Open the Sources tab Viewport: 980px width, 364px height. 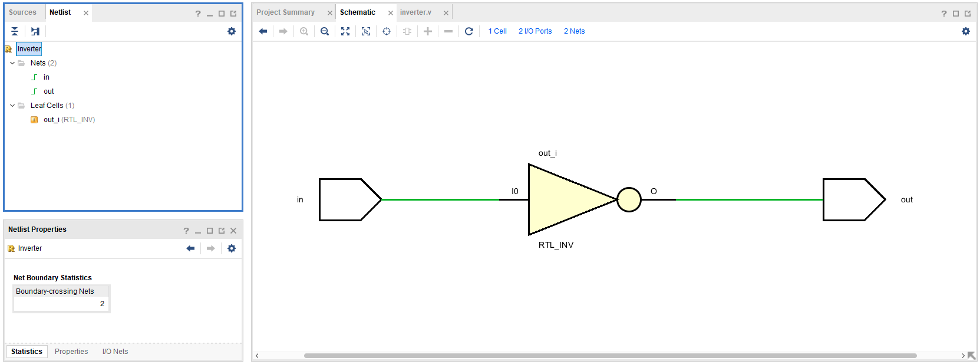(x=22, y=12)
